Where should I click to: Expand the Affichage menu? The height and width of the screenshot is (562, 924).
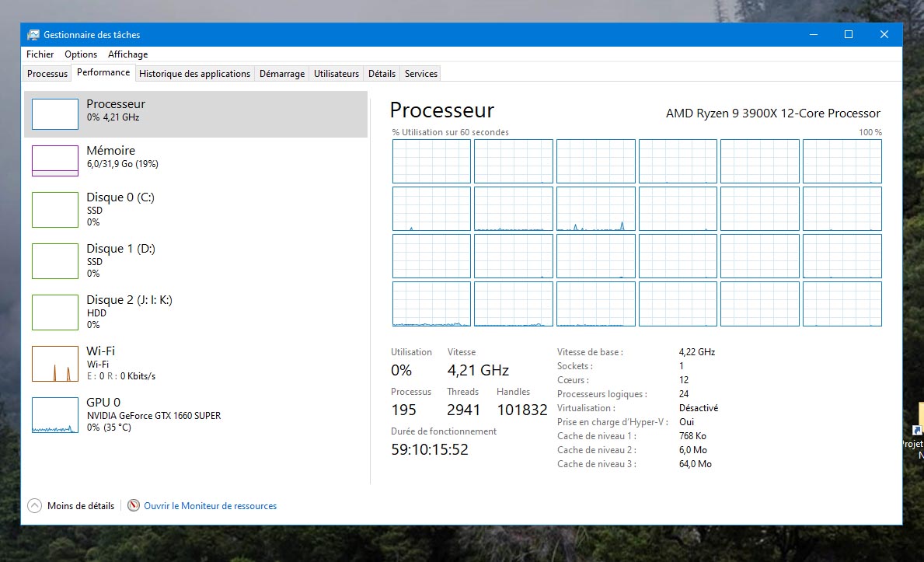127,54
